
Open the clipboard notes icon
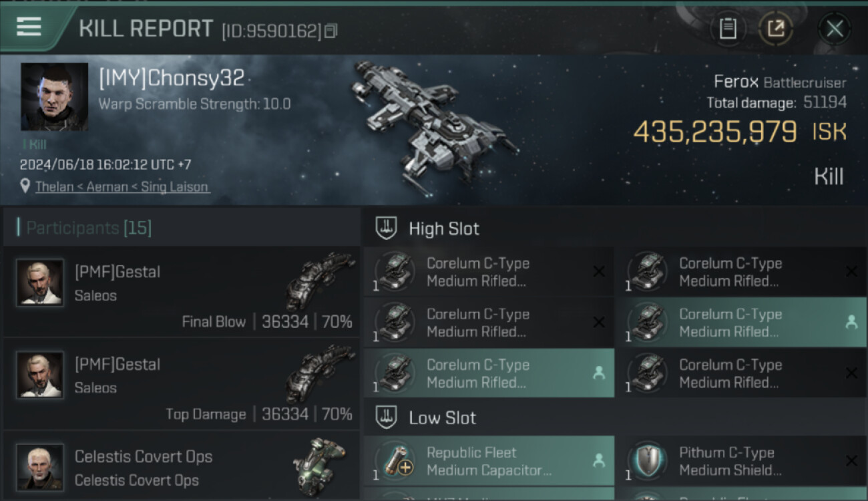click(728, 29)
